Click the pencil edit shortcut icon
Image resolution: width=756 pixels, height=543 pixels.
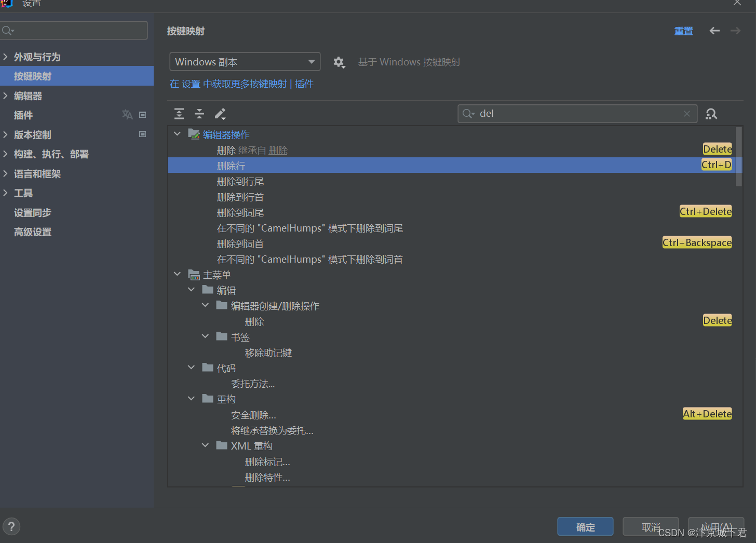pyautogui.click(x=220, y=114)
